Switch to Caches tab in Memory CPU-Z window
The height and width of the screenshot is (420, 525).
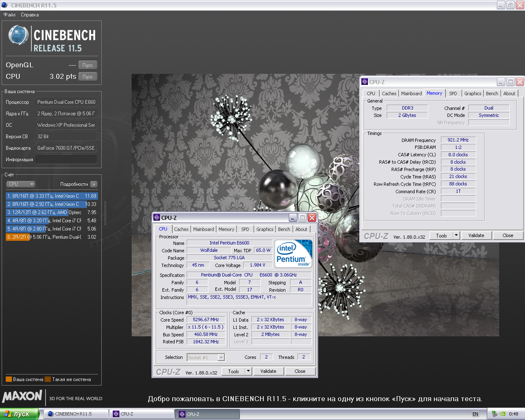389,94
